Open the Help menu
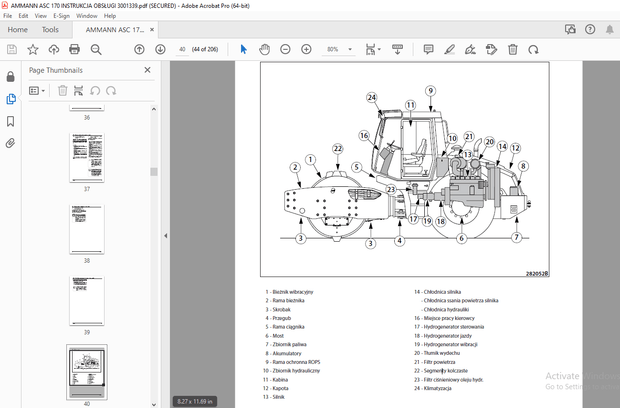 pos(110,16)
